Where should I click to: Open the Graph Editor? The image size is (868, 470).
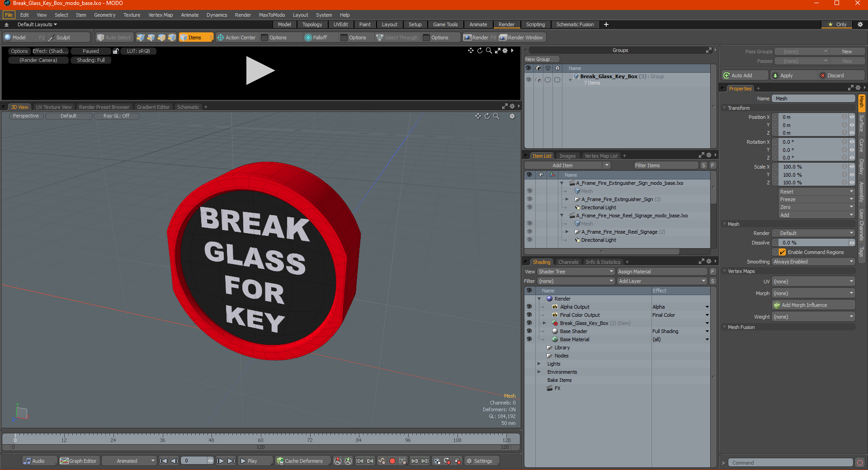point(79,461)
